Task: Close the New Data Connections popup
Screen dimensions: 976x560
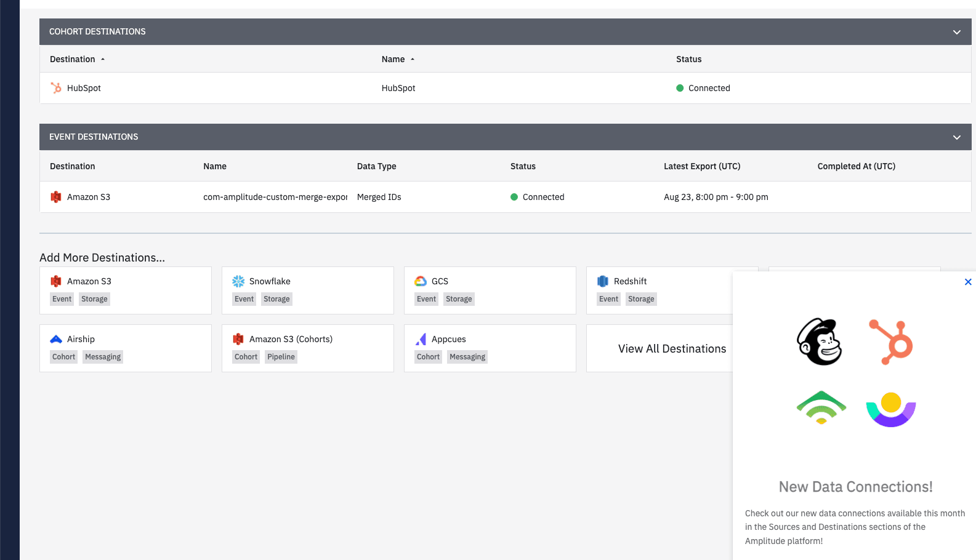Action: 968,282
